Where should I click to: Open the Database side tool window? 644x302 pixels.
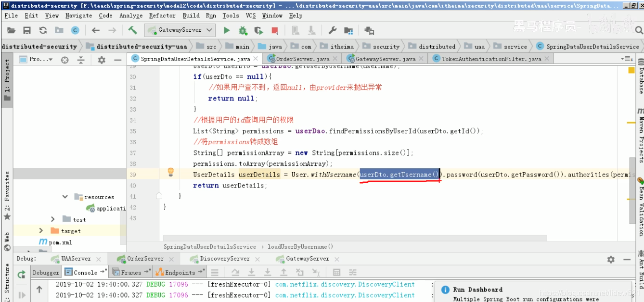(x=641, y=76)
